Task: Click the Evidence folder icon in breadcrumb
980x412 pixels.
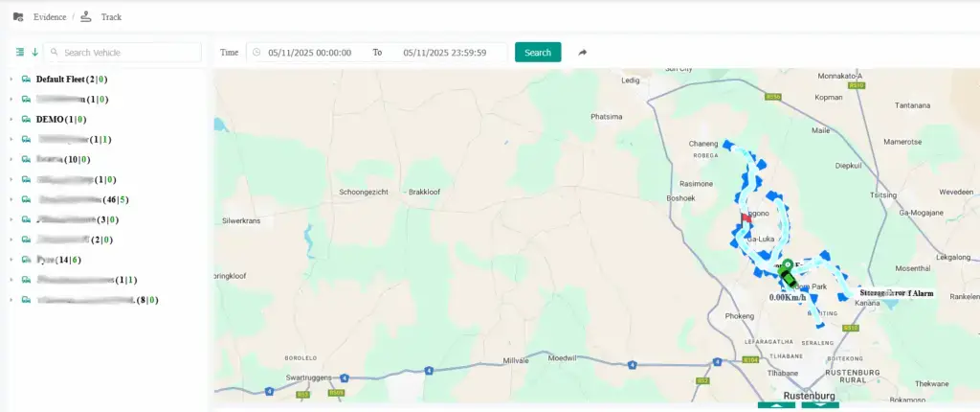Action: point(19,17)
